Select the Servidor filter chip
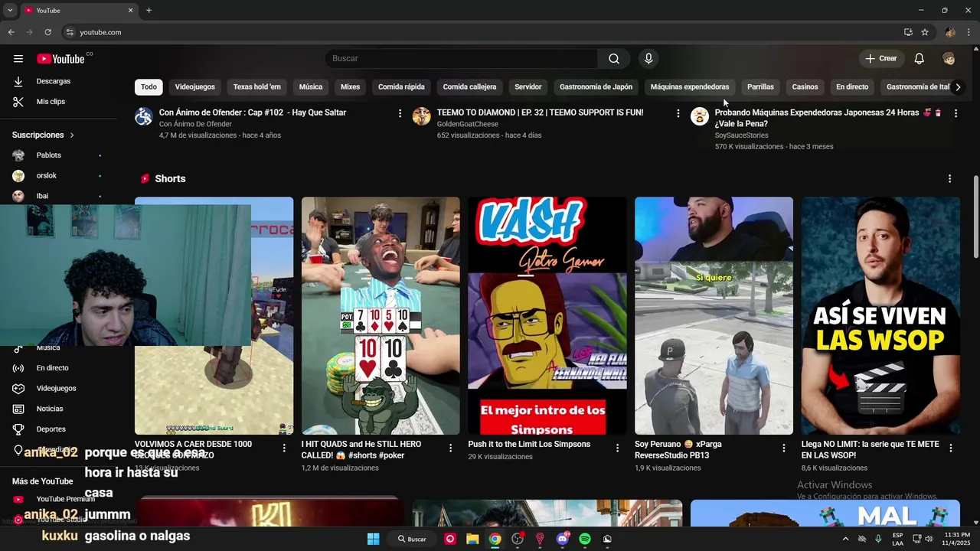 pyautogui.click(x=528, y=87)
